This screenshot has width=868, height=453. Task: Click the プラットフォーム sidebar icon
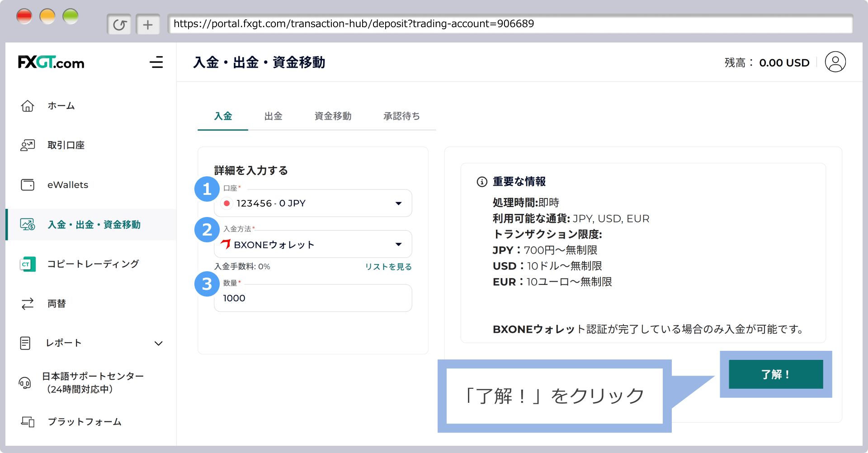[28, 422]
